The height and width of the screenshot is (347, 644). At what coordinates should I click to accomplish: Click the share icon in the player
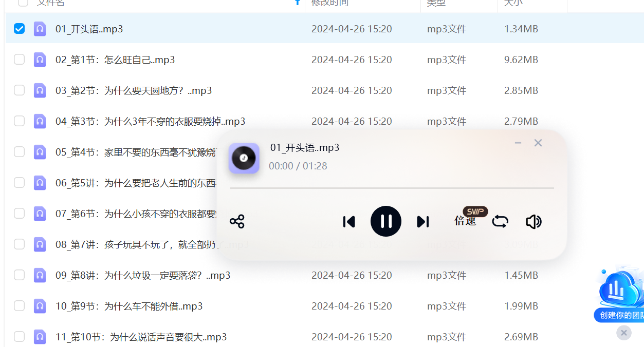click(x=237, y=222)
